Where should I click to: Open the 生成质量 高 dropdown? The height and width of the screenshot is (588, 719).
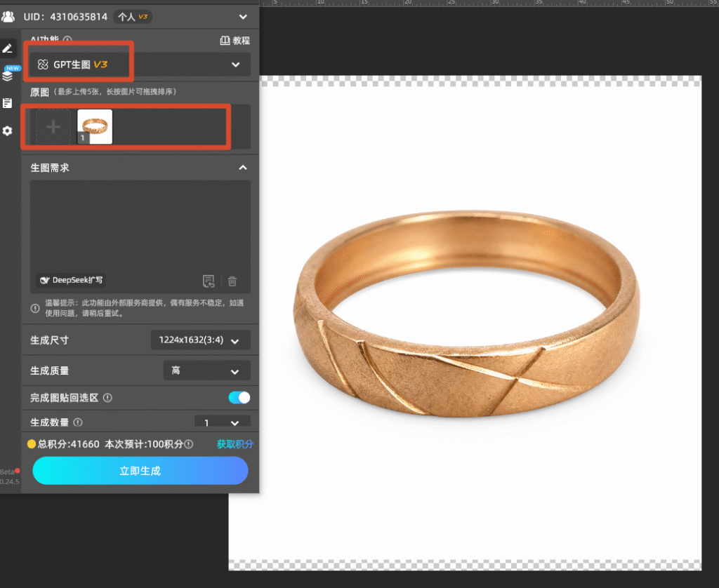tap(207, 370)
